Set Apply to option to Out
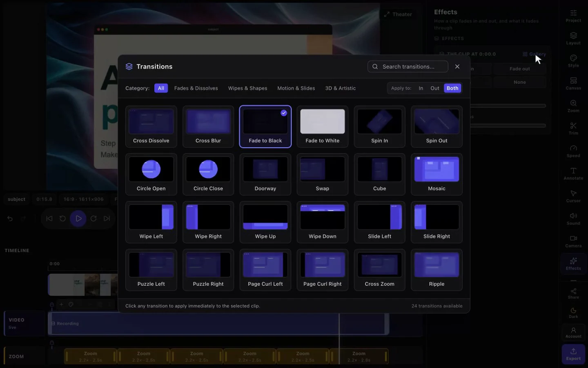This screenshot has height=368, width=588. tap(435, 88)
